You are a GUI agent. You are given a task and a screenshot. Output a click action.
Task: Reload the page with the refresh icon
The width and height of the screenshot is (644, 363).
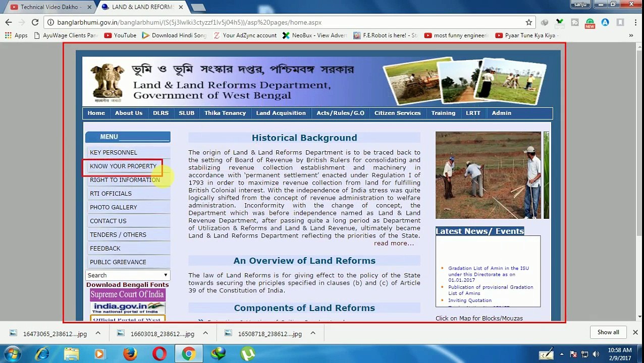click(x=35, y=22)
